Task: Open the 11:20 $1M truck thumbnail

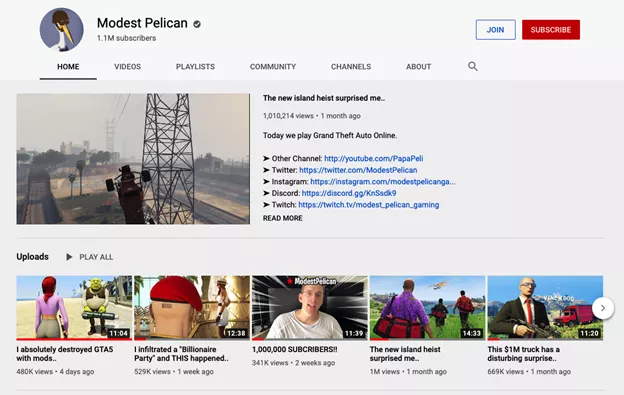Action: [545, 308]
